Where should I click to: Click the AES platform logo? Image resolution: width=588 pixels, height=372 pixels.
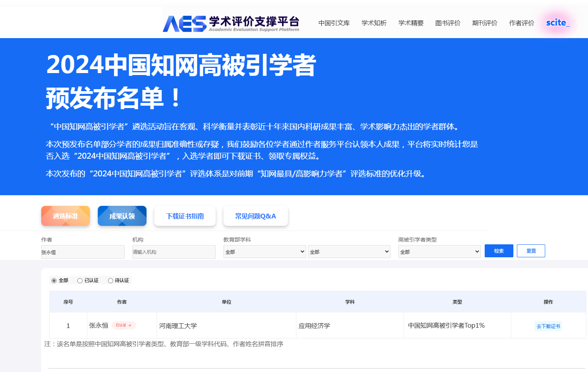[231, 24]
